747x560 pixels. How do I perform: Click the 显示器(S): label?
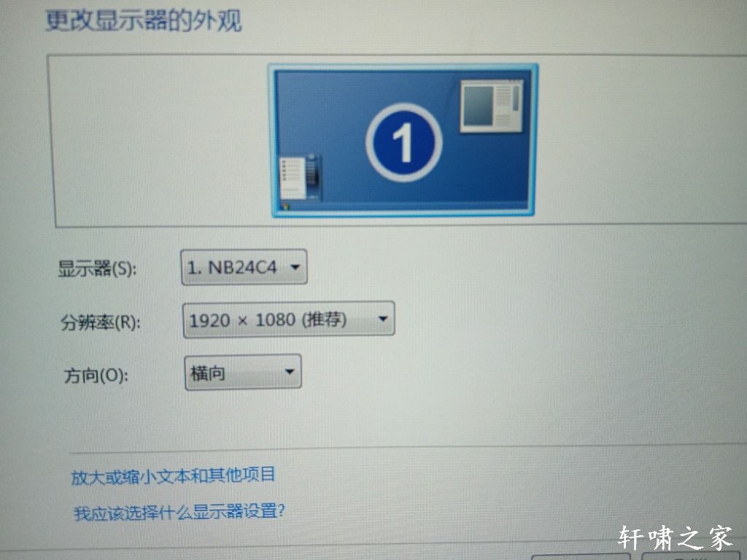click(x=97, y=268)
